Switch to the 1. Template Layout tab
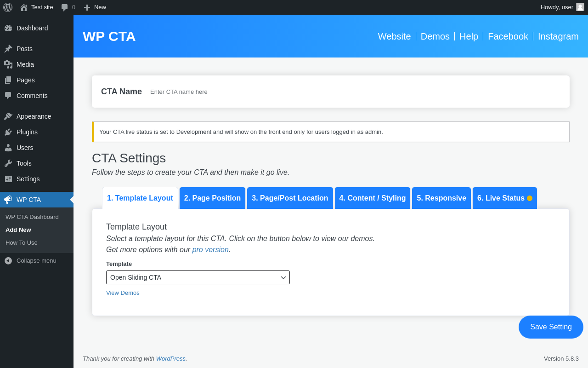The width and height of the screenshot is (588, 368). pos(140,198)
